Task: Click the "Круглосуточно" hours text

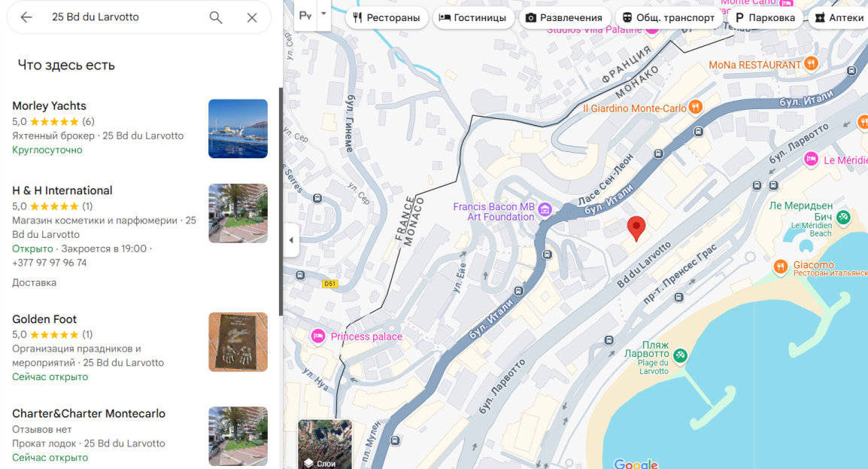Action: tap(47, 150)
